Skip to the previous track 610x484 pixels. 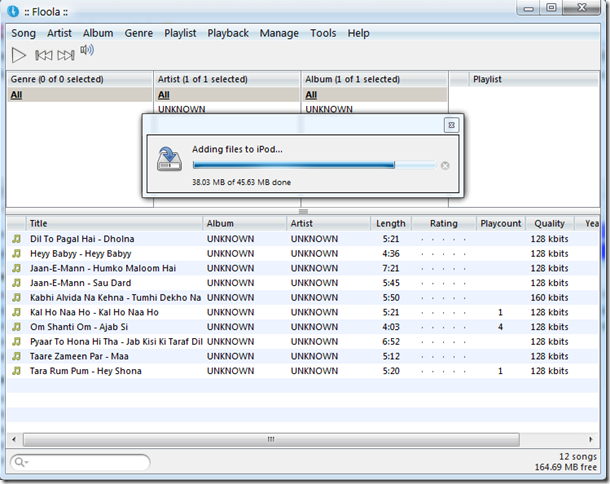pos(44,55)
